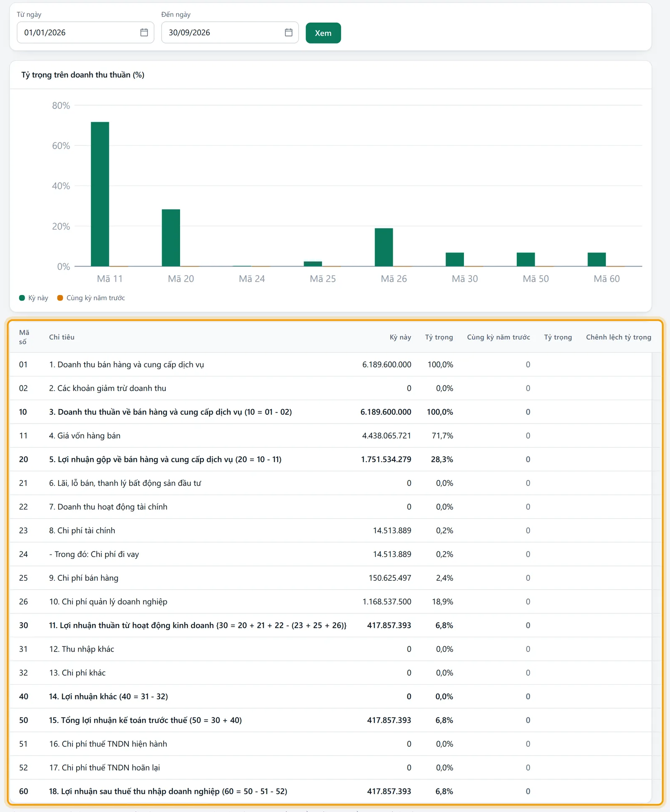Click the 18,9% tỷ trọng cell

tap(443, 602)
